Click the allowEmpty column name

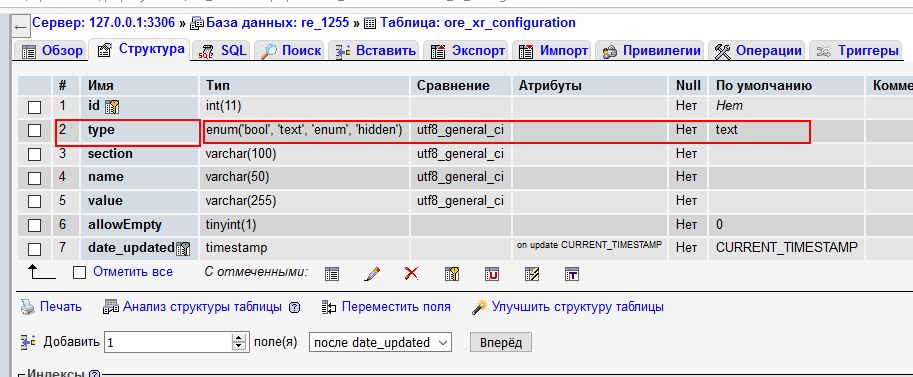pos(125,224)
